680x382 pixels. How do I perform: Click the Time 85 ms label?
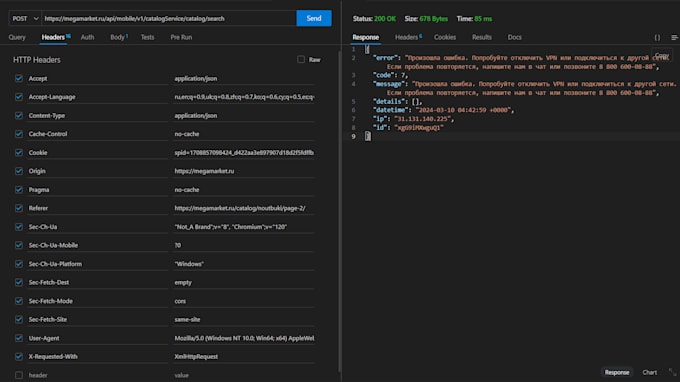(x=474, y=19)
